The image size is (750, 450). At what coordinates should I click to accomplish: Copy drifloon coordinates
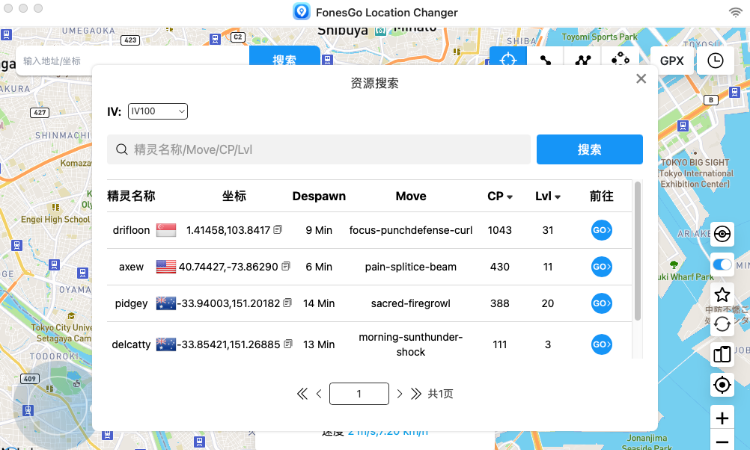[277, 230]
